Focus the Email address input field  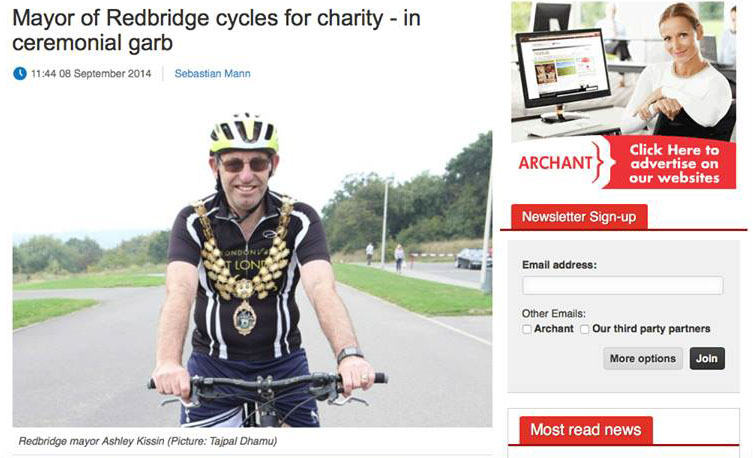(x=622, y=285)
